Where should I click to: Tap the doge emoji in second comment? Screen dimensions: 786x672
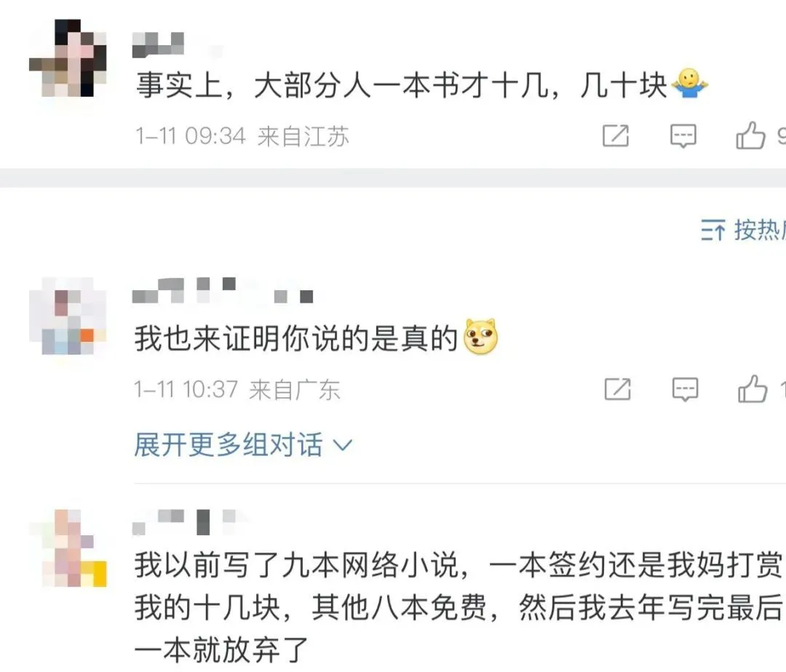[481, 337]
